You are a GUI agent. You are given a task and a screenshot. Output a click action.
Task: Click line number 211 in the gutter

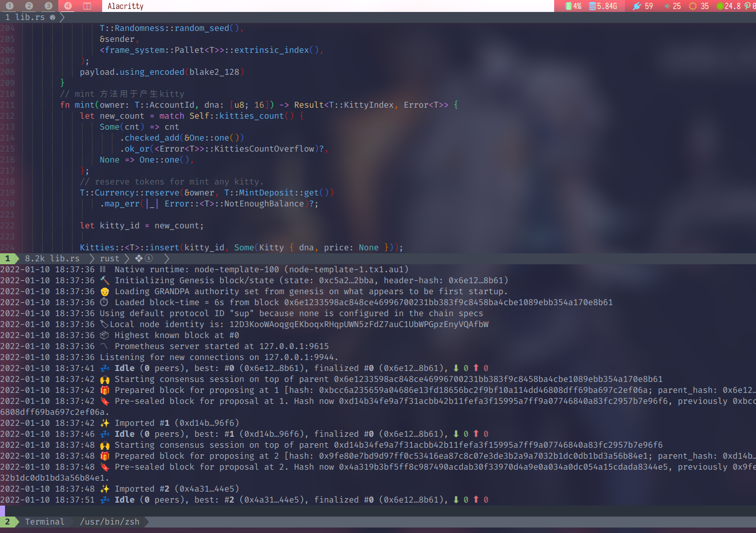[7, 105]
